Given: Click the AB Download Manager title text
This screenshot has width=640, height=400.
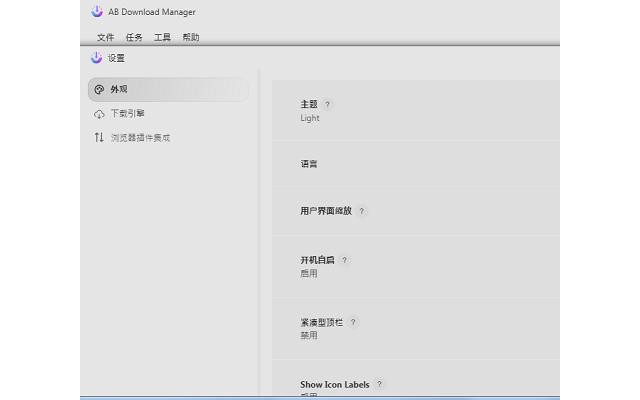Looking at the screenshot, I should 152,12.
